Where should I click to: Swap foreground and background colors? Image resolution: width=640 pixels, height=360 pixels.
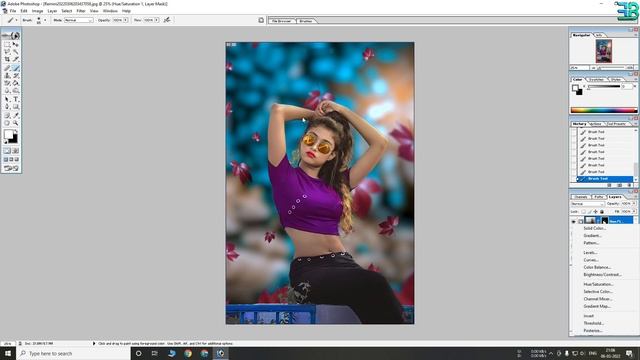[17, 131]
